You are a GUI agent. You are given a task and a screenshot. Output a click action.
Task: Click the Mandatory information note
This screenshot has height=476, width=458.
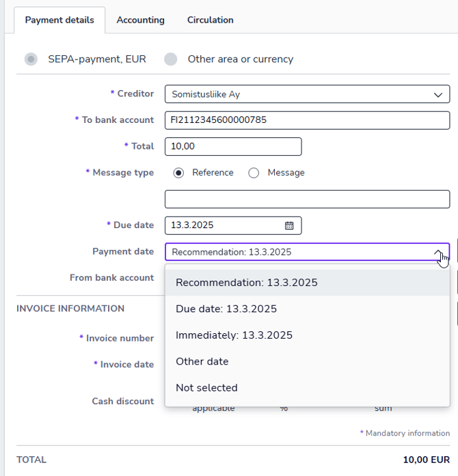coord(405,433)
